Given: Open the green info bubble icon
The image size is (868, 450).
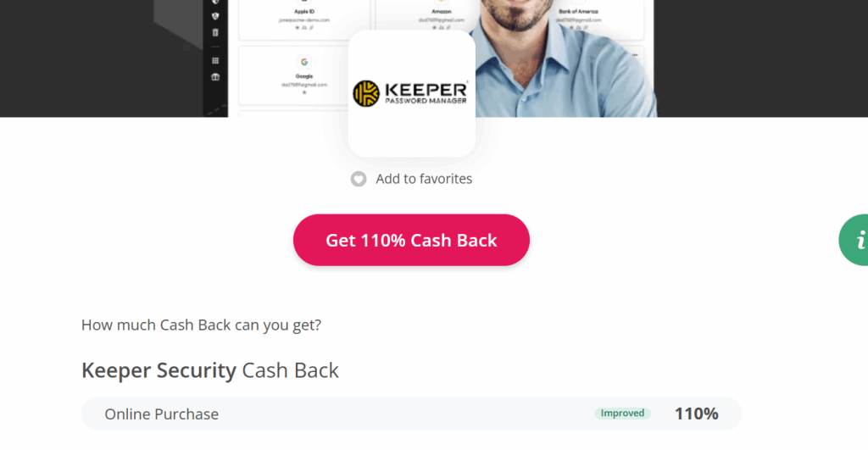Looking at the screenshot, I should 854,240.
